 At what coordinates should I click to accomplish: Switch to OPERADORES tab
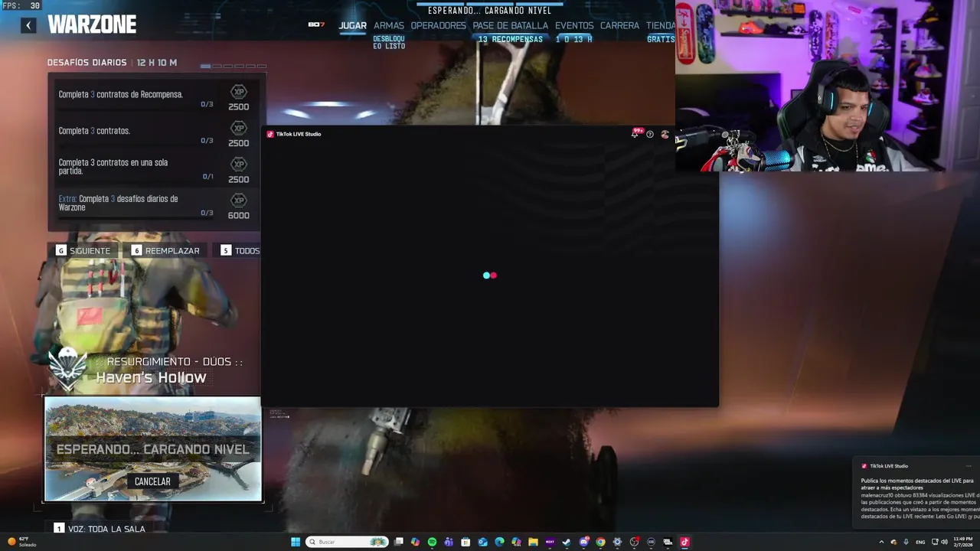pos(438,25)
